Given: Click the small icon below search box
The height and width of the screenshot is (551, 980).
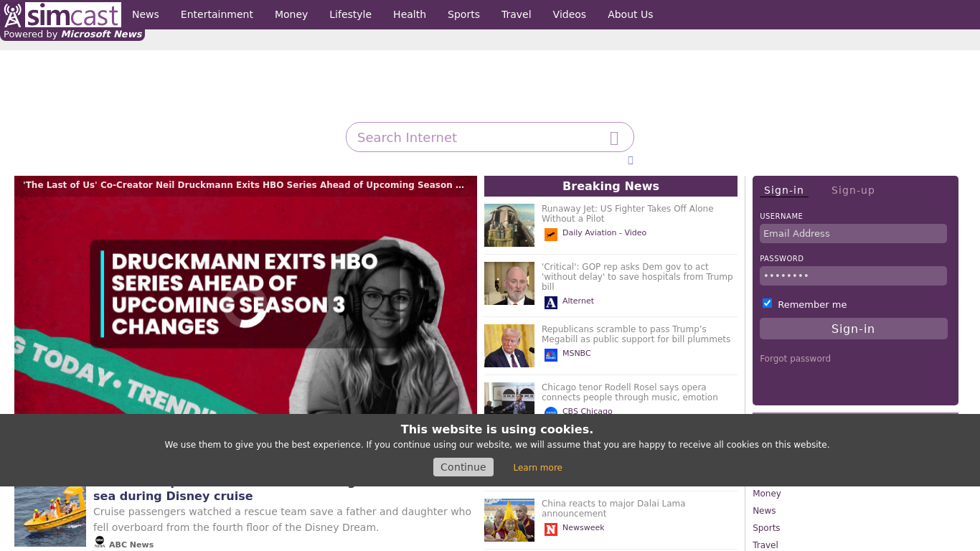Looking at the screenshot, I should tap(631, 161).
